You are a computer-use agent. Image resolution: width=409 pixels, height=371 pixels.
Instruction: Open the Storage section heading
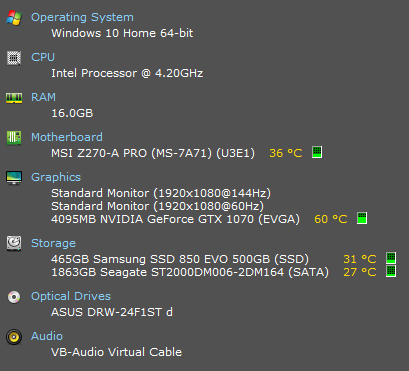pyautogui.click(x=53, y=243)
